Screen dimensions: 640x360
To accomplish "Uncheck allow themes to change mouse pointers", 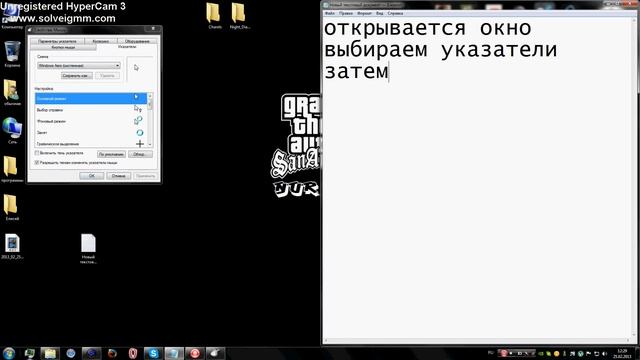I will [x=37, y=162].
